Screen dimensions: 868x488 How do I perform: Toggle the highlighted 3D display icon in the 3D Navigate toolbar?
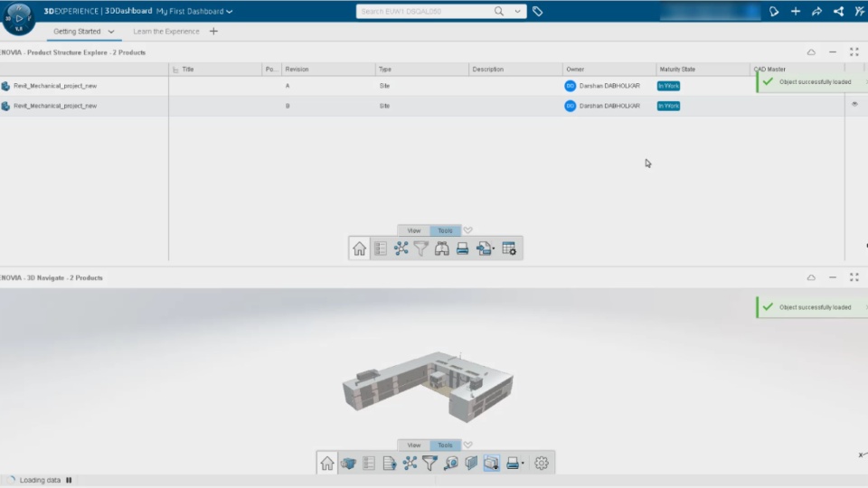pyautogui.click(x=492, y=463)
